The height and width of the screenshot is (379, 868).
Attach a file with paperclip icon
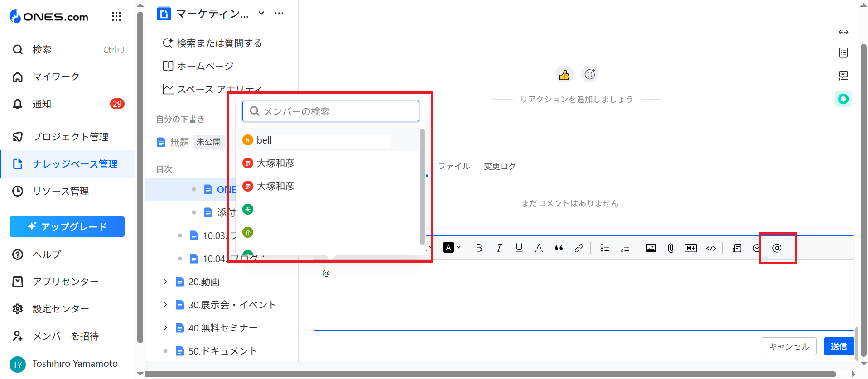[670, 248]
